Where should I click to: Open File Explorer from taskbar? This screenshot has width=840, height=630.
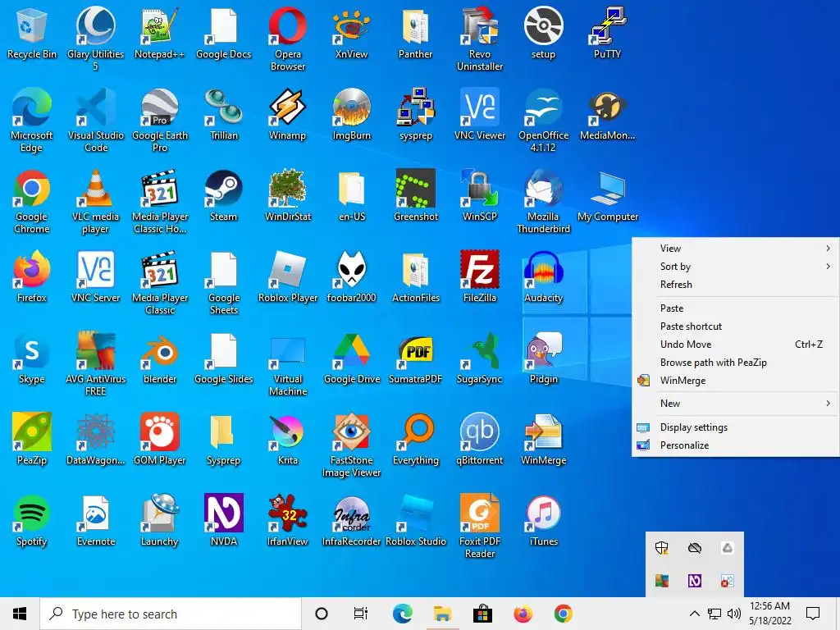click(x=442, y=614)
